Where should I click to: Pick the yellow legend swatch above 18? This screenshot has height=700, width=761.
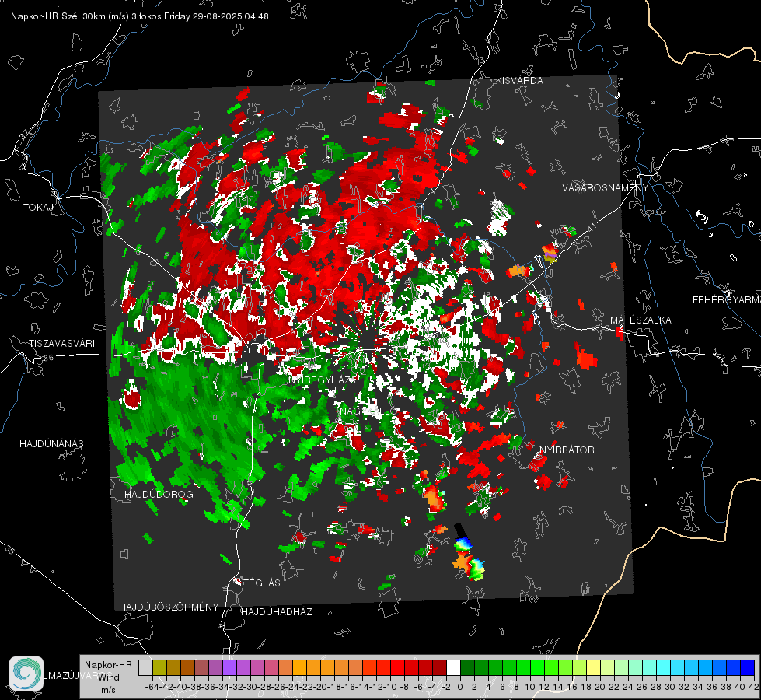[594, 668]
